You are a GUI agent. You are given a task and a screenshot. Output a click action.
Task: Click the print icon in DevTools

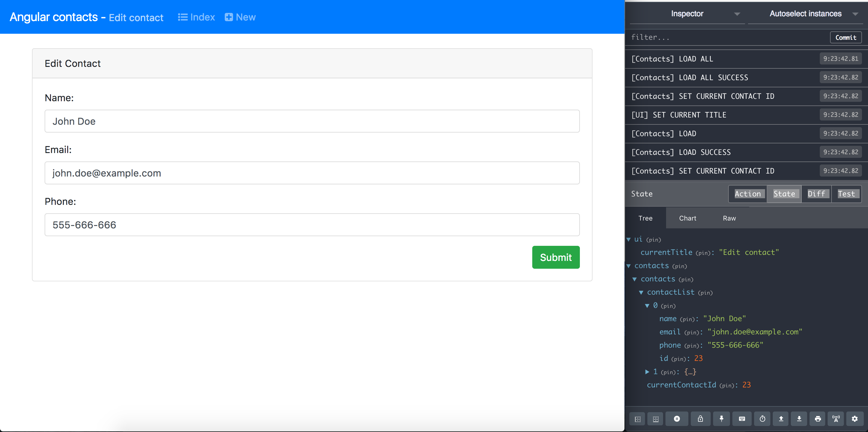click(818, 419)
